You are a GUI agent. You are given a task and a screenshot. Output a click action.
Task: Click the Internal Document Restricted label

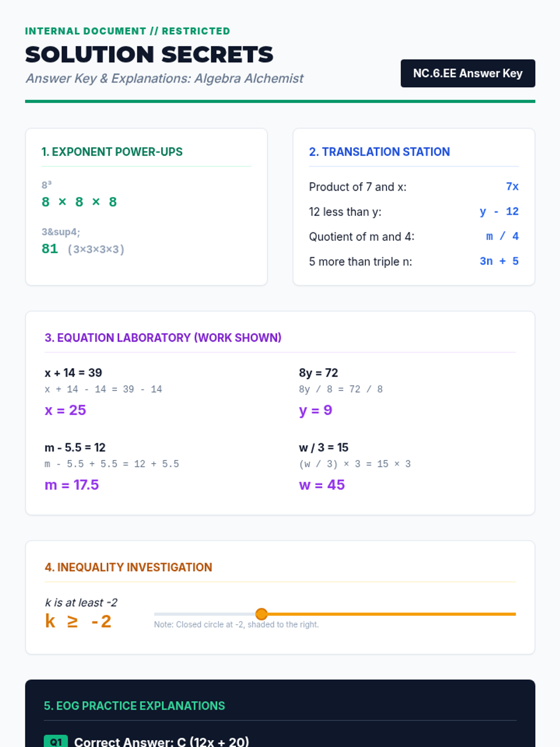pyautogui.click(x=127, y=31)
